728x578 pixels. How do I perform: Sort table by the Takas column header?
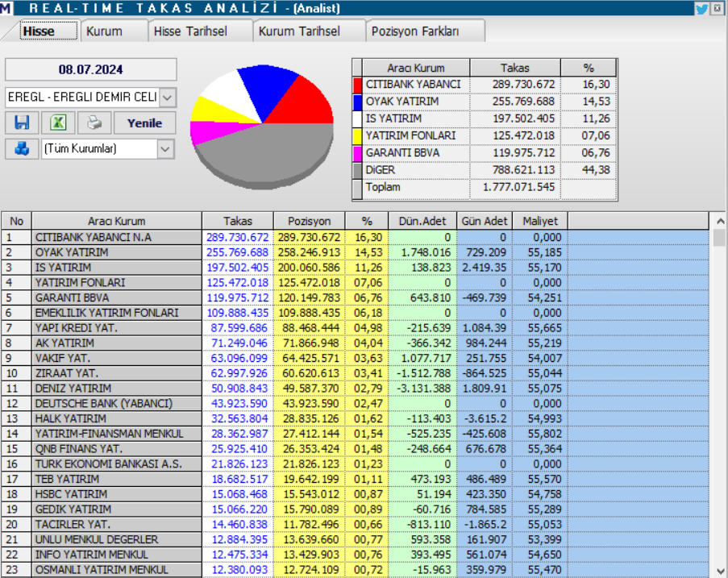239,220
